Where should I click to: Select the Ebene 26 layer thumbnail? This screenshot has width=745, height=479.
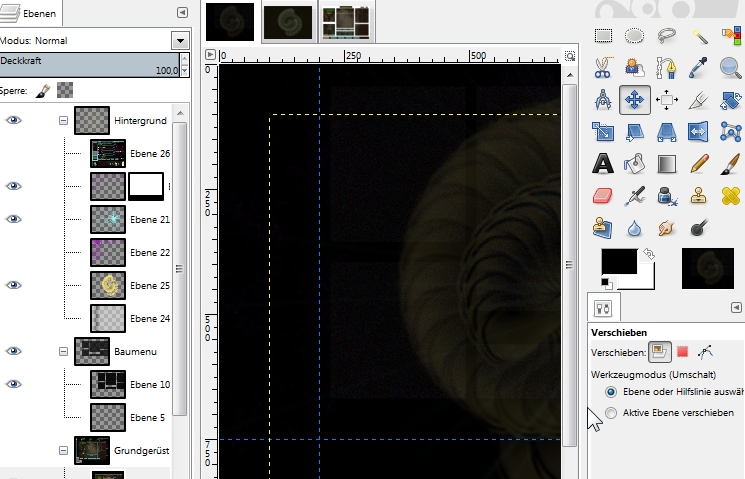[x=108, y=153]
